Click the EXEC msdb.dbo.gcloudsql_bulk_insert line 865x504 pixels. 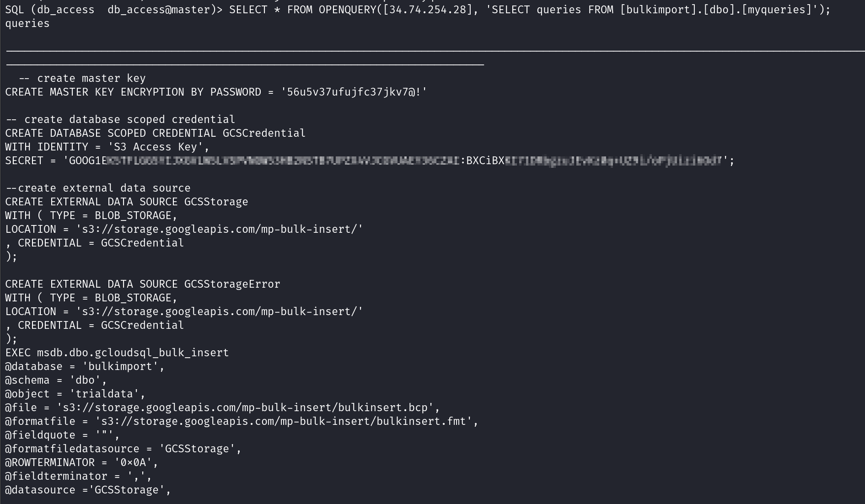(x=117, y=353)
